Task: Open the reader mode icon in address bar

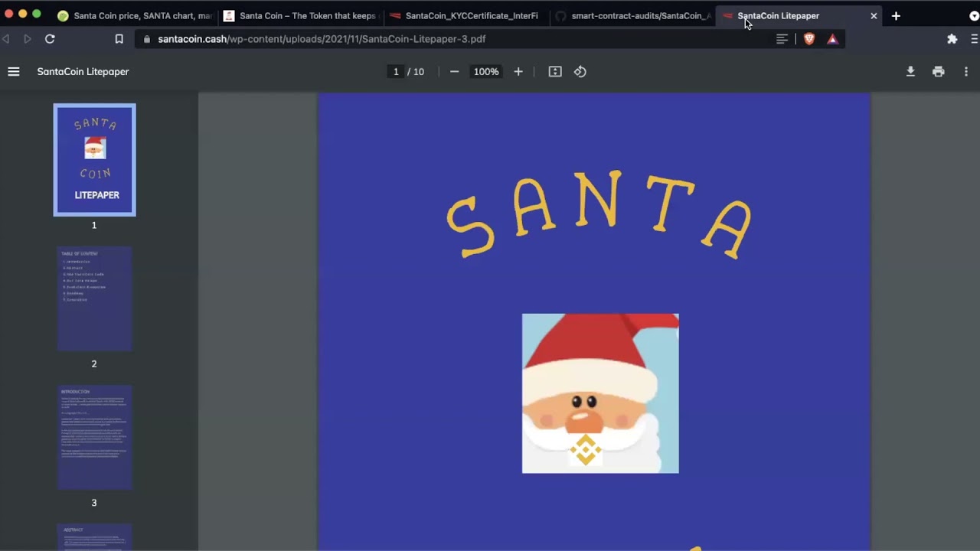Action: (782, 39)
